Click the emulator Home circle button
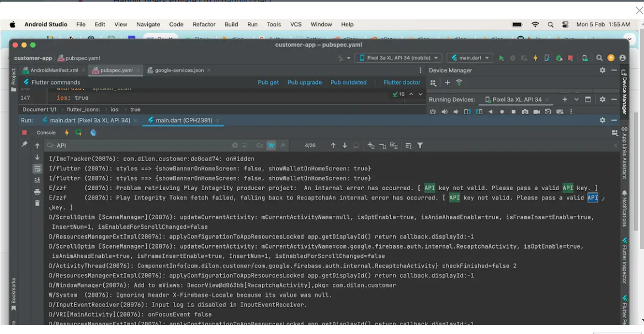The width and height of the screenshot is (644, 334). click(502, 111)
